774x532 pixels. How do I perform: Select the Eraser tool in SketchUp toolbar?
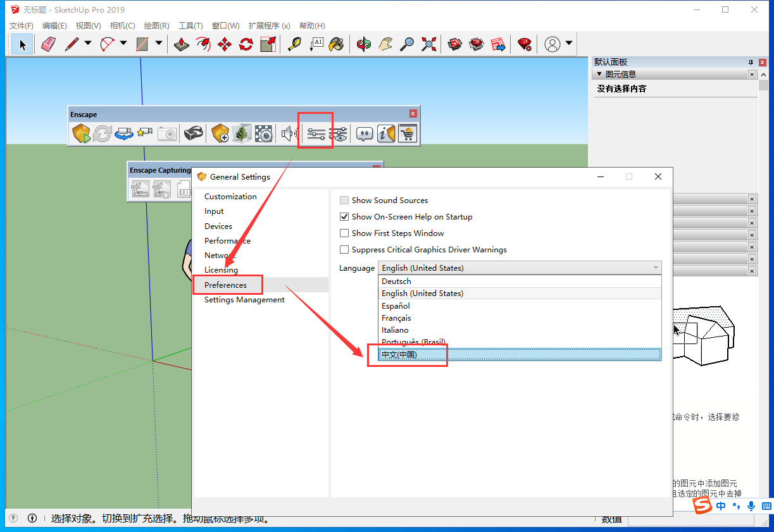(x=47, y=44)
